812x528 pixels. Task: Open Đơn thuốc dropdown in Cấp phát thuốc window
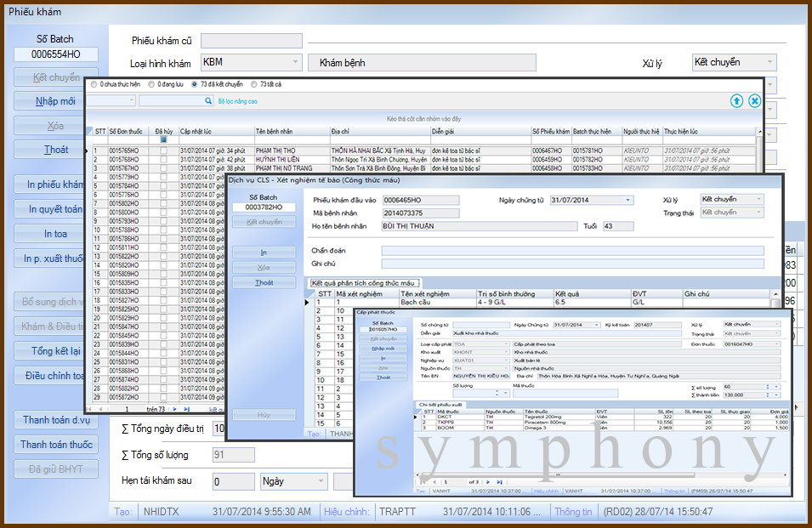pos(777,344)
